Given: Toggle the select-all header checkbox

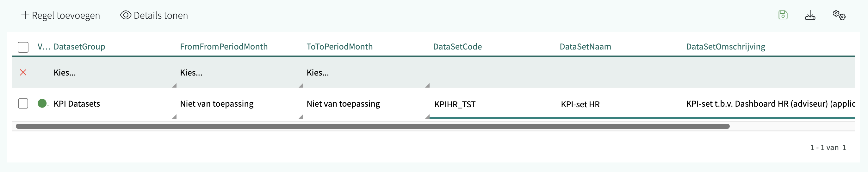Looking at the screenshot, I should 23,47.
